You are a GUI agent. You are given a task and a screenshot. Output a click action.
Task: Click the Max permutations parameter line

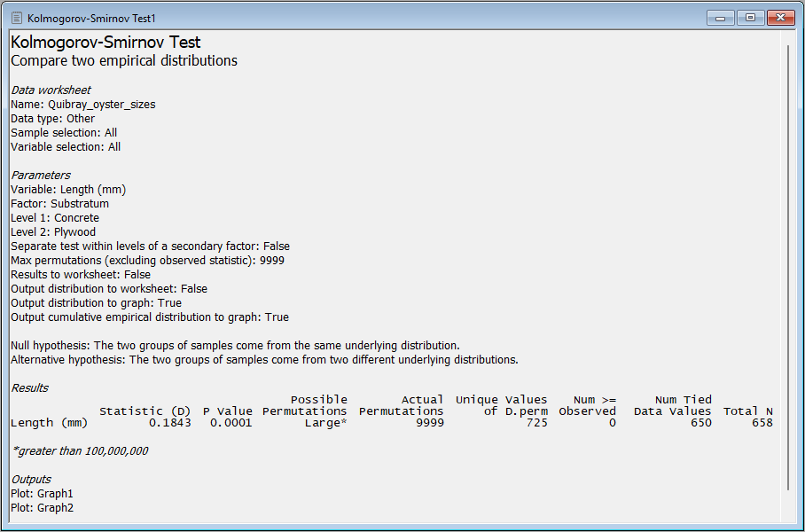[147, 260]
